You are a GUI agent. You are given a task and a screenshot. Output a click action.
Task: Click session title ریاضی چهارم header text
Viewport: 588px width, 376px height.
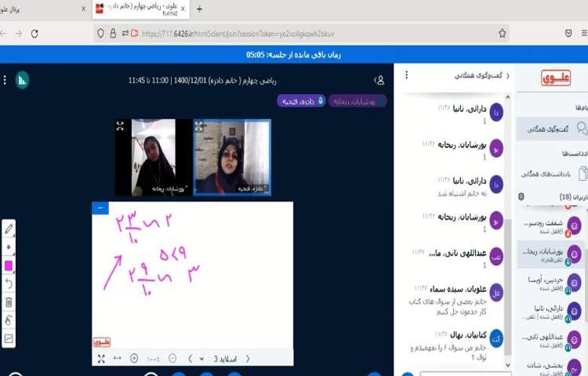pos(202,81)
